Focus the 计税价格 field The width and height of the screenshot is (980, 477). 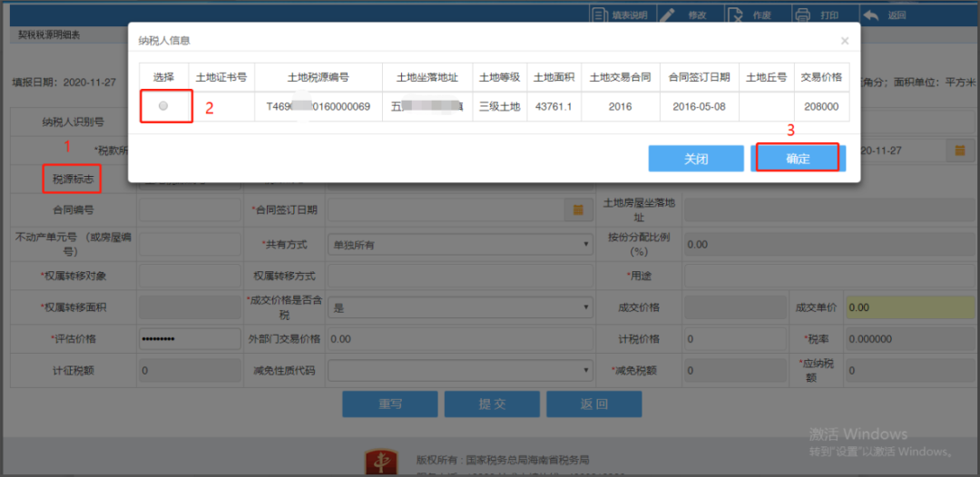(x=734, y=339)
